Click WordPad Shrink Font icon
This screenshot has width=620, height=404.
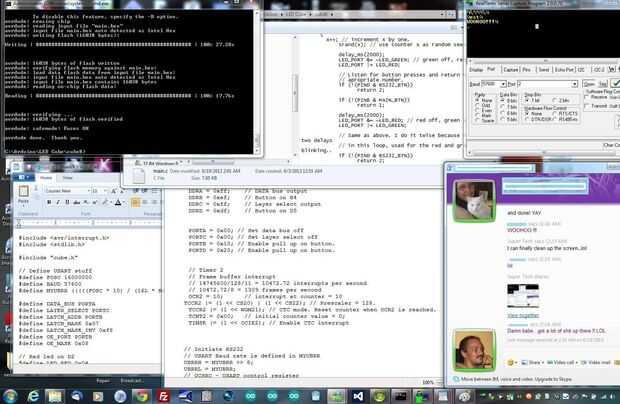[122, 191]
